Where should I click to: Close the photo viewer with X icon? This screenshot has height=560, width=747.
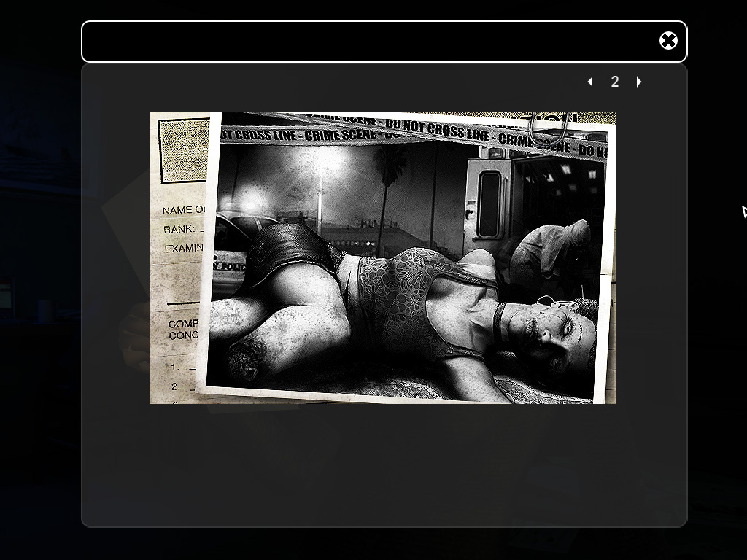[668, 41]
